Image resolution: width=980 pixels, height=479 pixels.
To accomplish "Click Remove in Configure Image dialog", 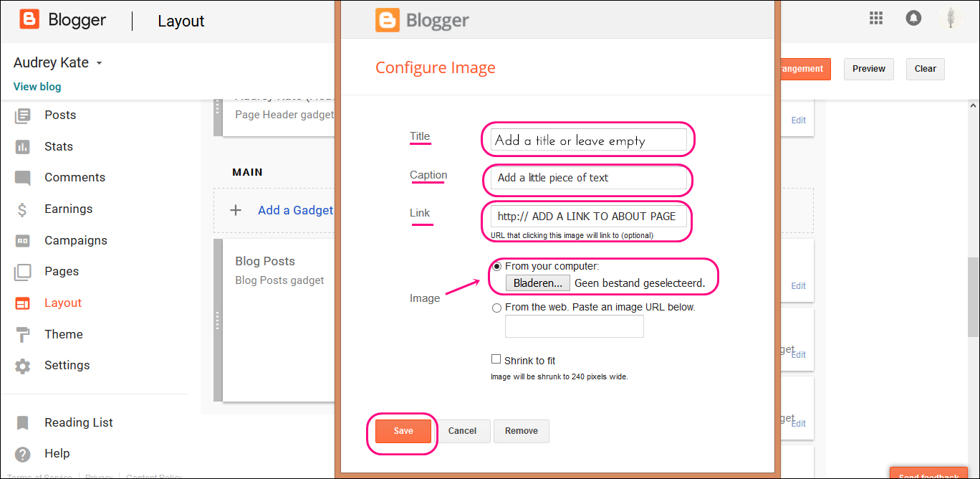I will pyautogui.click(x=522, y=431).
